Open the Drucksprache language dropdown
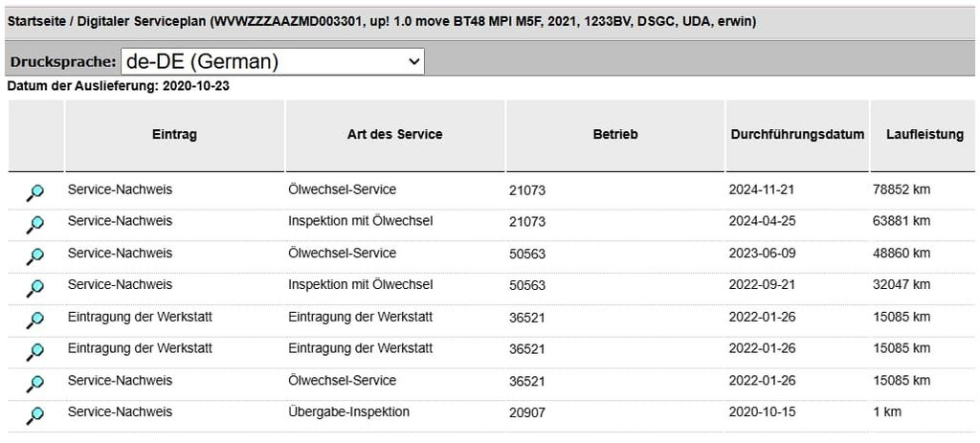The height and width of the screenshot is (443, 980). 273,61
